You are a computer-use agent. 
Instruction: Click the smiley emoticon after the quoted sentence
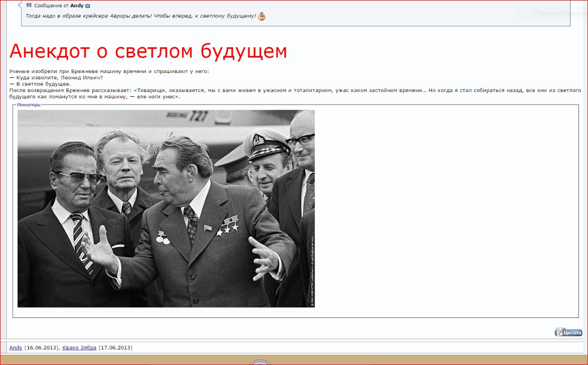[x=262, y=17]
